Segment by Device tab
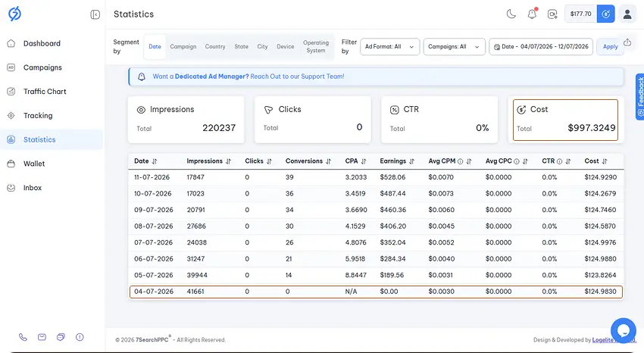 pyautogui.click(x=286, y=47)
